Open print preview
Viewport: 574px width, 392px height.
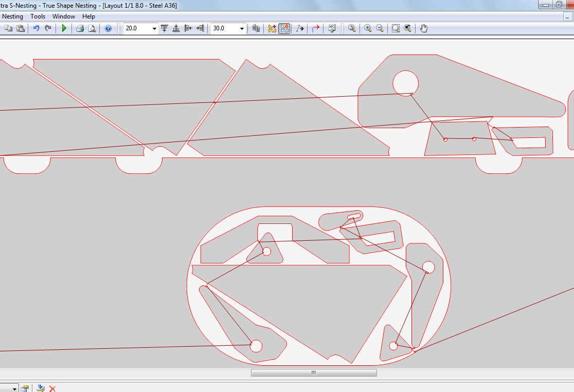tap(92, 28)
